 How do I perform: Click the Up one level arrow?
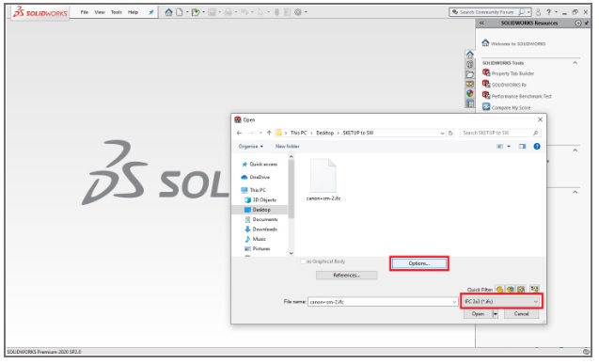269,133
